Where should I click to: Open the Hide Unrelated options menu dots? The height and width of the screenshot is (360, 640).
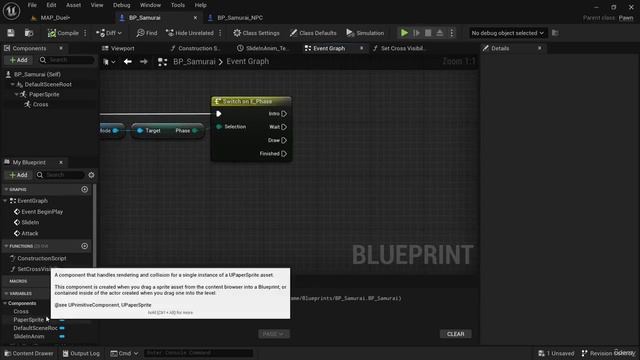[x=220, y=33]
